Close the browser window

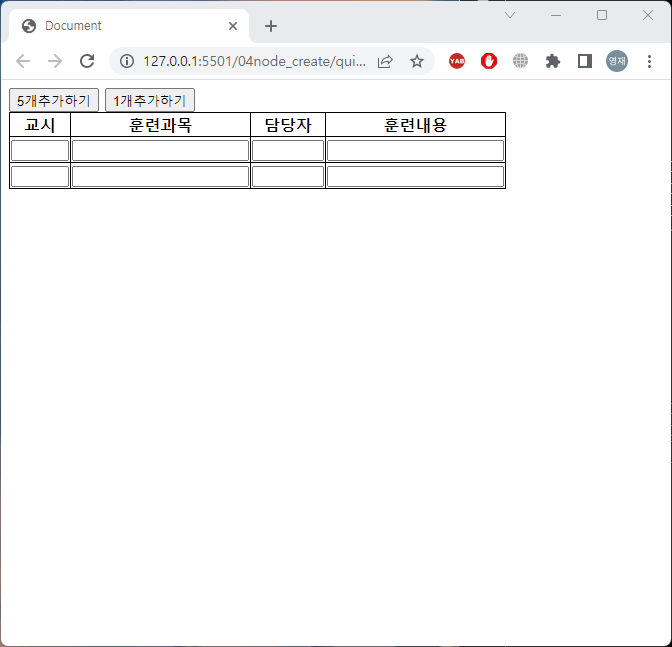648,15
